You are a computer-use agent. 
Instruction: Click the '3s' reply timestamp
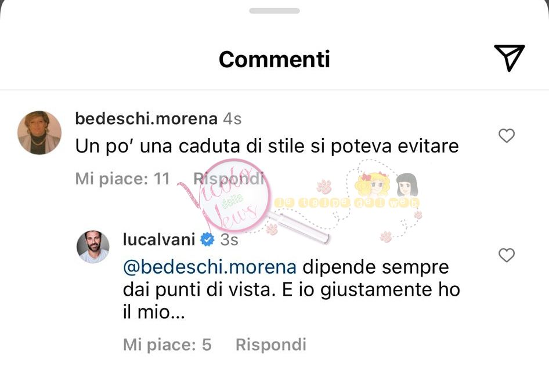pos(229,239)
